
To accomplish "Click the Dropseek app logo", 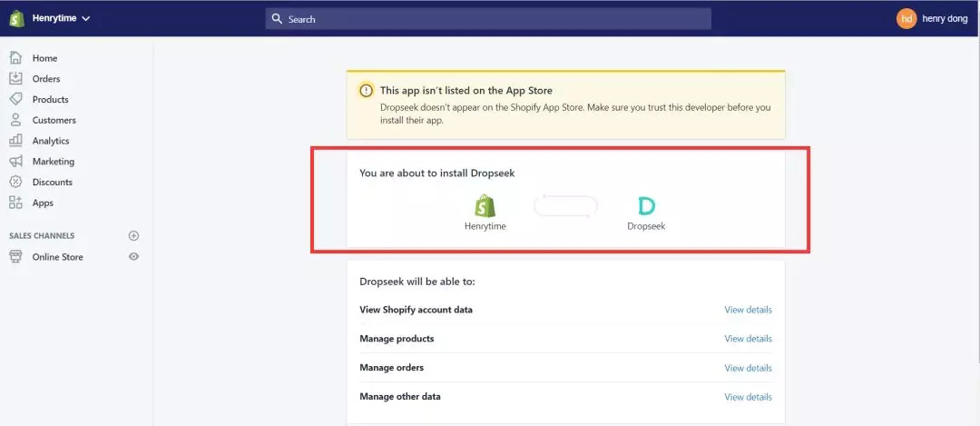I will (646, 206).
